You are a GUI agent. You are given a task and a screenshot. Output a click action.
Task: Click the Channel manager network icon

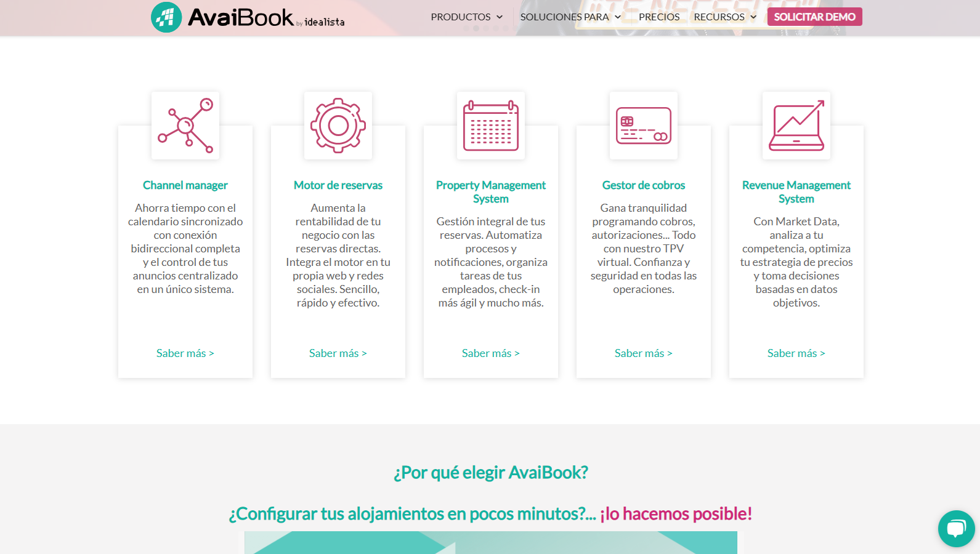(x=185, y=126)
